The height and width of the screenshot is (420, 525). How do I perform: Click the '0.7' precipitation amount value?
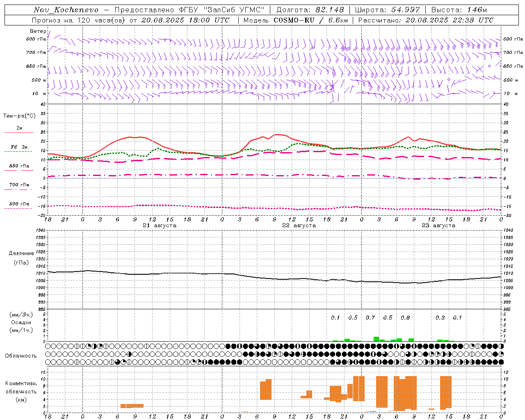tap(370, 318)
